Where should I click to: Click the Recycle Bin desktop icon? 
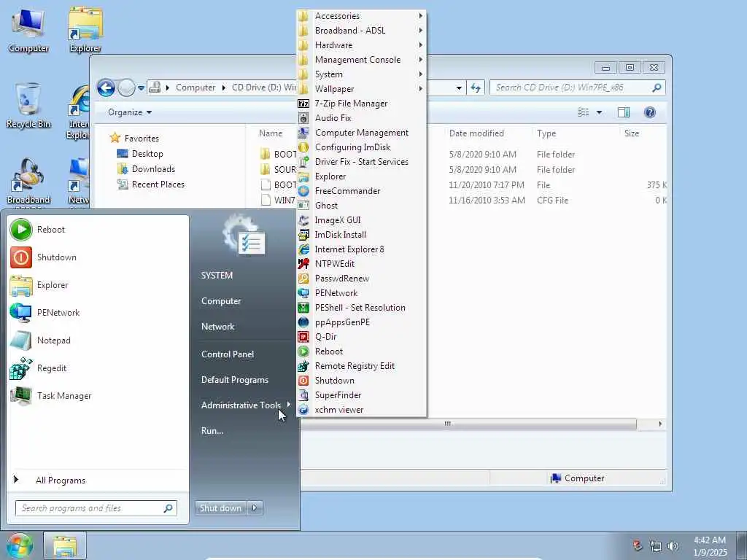point(28,106)
